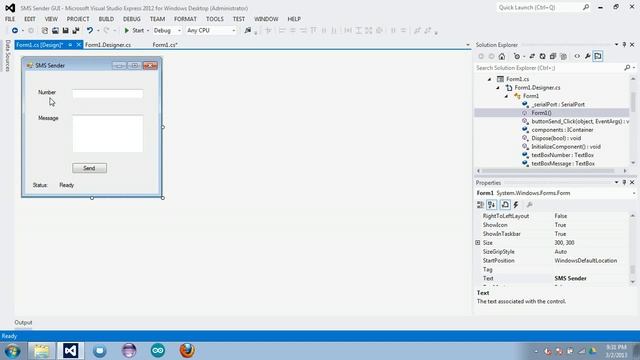640x360 pixels.
Task: Click the Visual Studio icon on the taskbar
Action: point(70,351)
